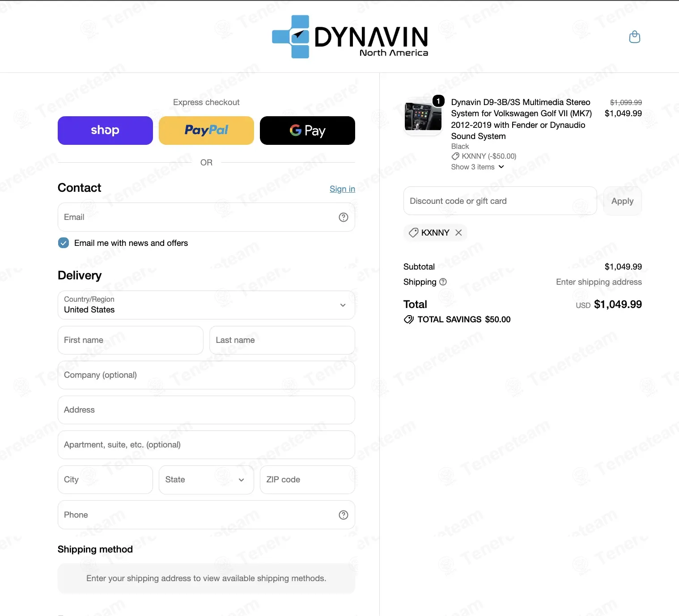The width and height of the screenshot is (679, 616).
Task: Expand Show 3 items list
Action: pyautogui.click(x=477, y=167)
